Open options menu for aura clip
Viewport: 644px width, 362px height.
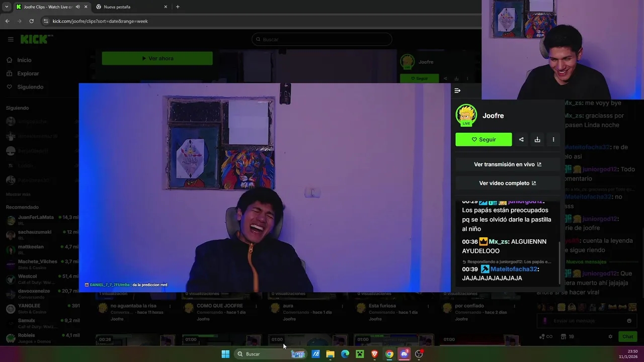[342, 306]
